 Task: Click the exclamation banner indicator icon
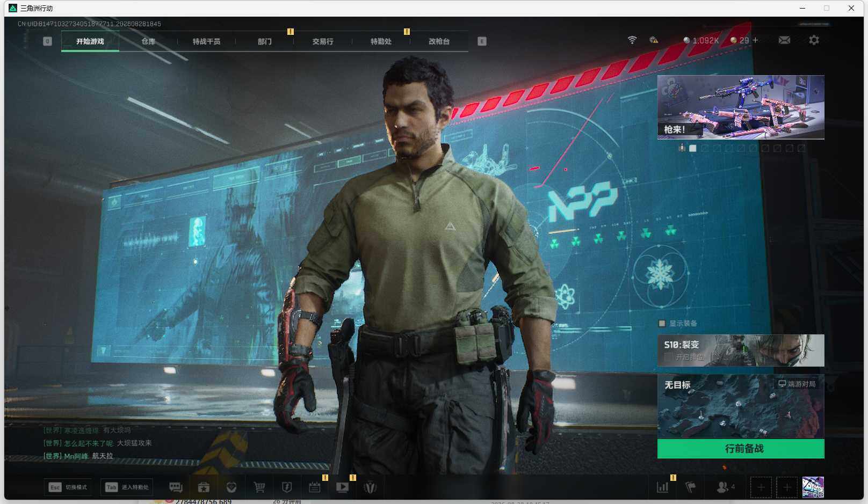[682, 148]
